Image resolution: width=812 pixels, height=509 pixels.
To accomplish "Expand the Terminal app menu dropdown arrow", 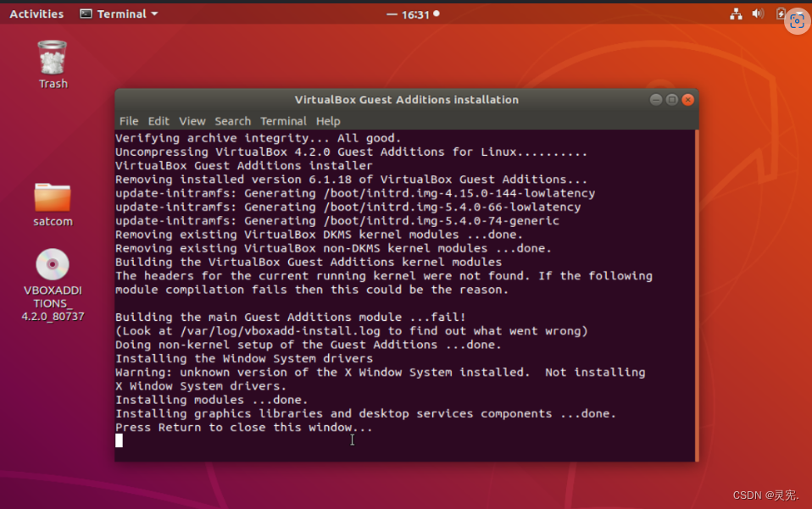I will tap(154, 14).
